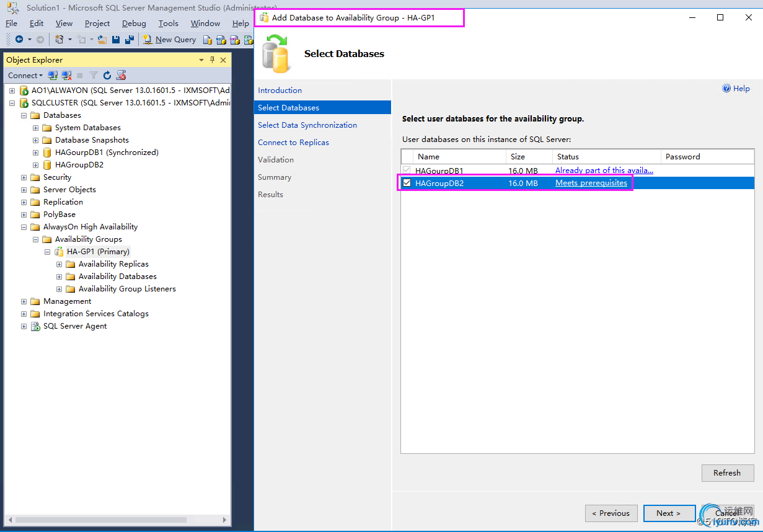Select Database Snapshots folder
This screenshot has width=763, height=532.
pos(92,140)
